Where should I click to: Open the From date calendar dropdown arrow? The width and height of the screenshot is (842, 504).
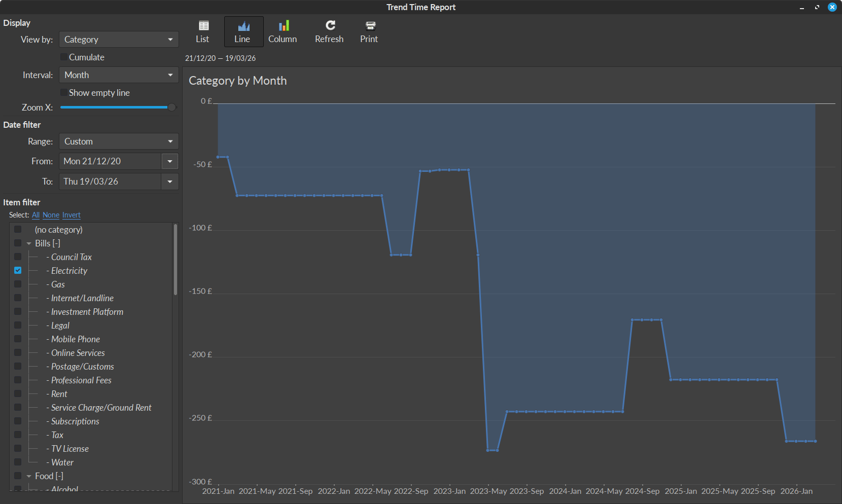pos(170,161)
